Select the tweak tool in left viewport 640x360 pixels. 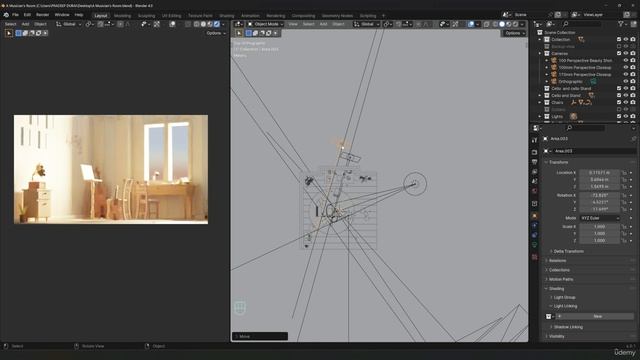point(9,33)
